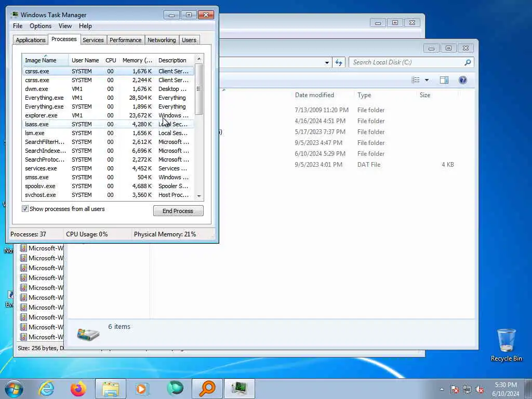Select the svchost.exe process row
Screen dimensions: 532x399
coord(108,195)
